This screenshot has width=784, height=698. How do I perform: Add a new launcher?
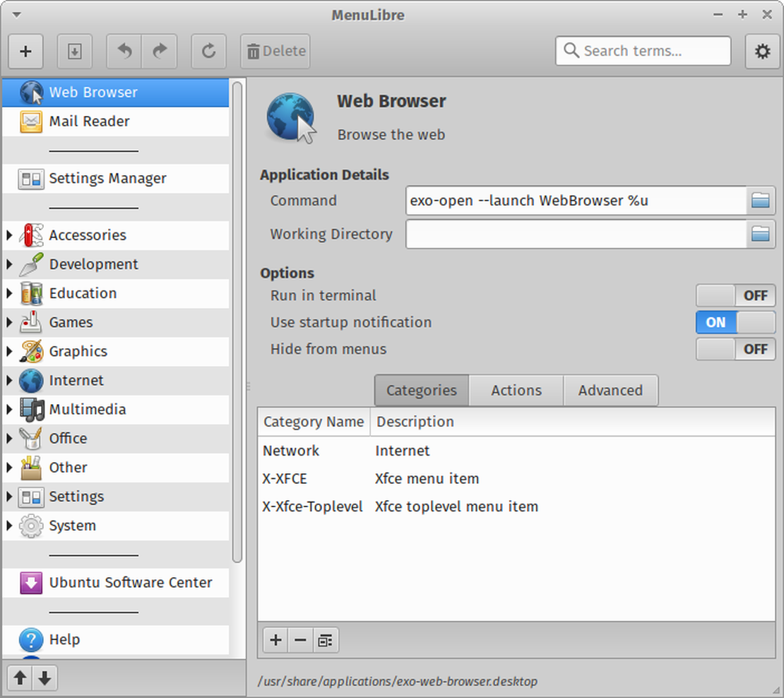coord(25,51)
